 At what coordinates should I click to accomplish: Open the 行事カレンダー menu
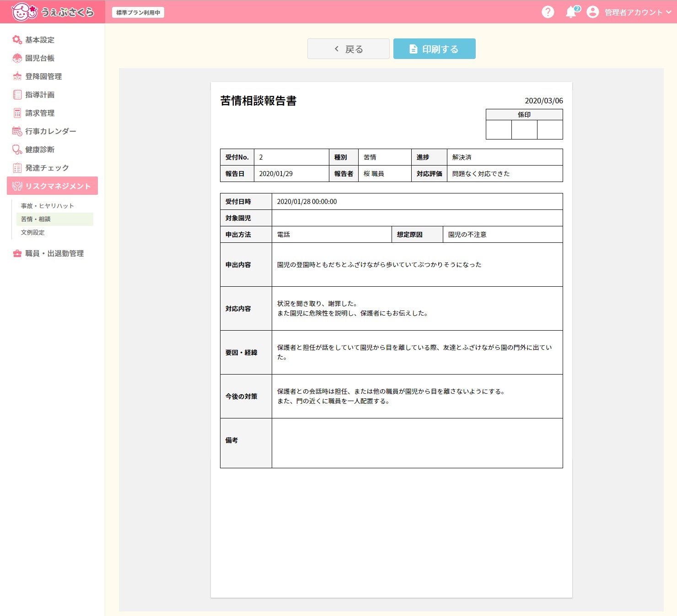(x=53, y=131)
